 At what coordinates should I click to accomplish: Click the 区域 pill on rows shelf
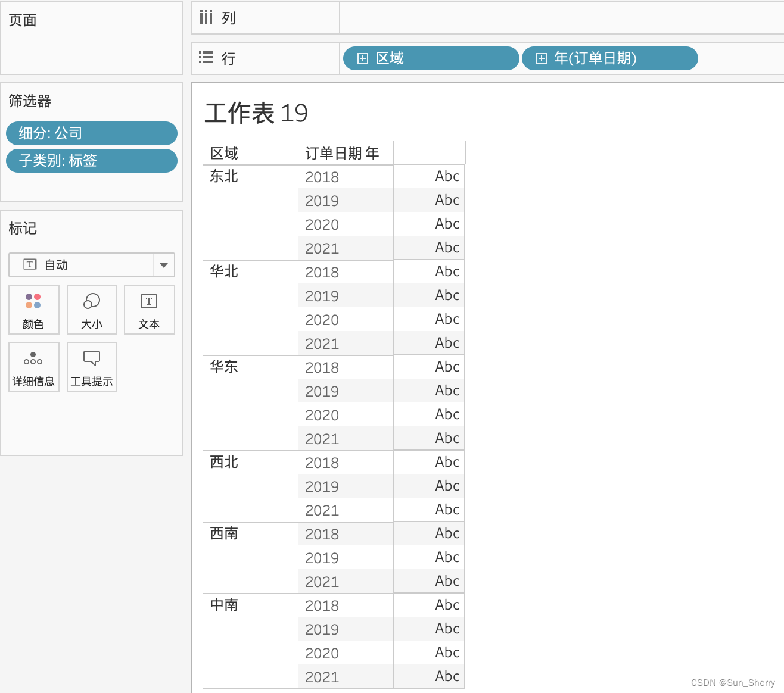coord(431,58)
